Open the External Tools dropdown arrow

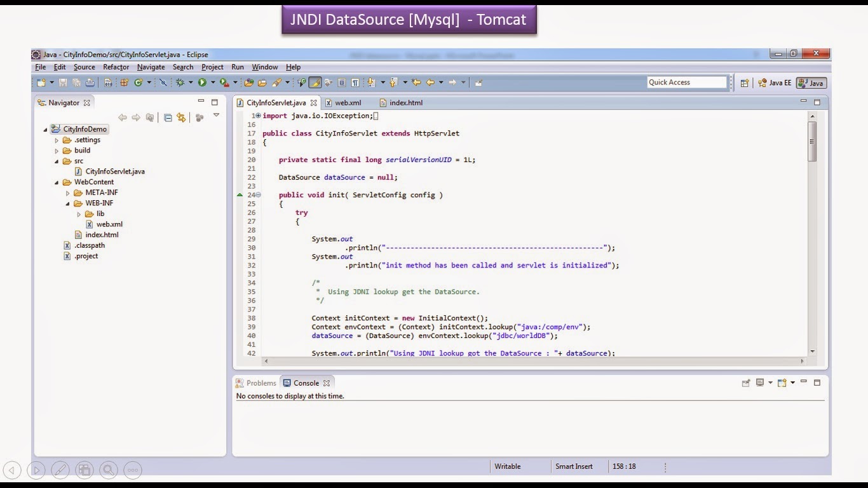point(235,83)
